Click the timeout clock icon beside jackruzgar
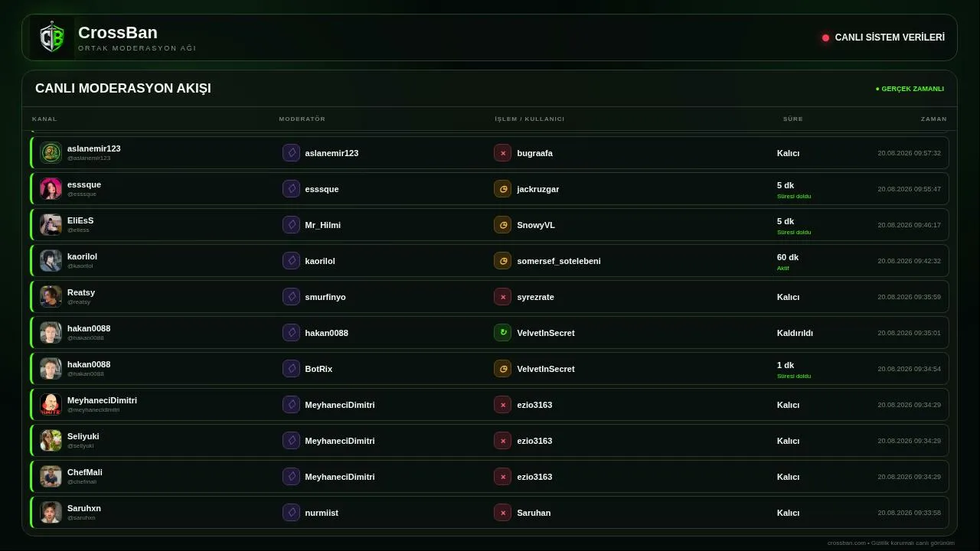 pyautogui.click(x=502, y=189)
